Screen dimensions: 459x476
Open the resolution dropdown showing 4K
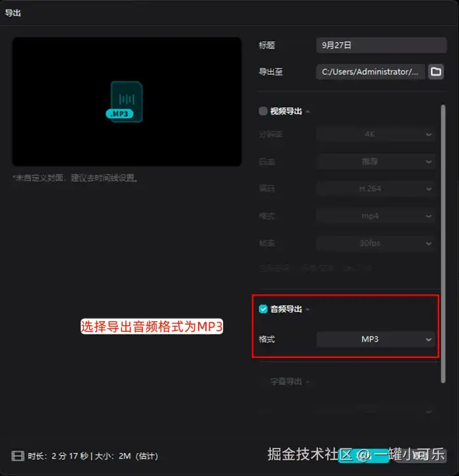coord(376,134)
